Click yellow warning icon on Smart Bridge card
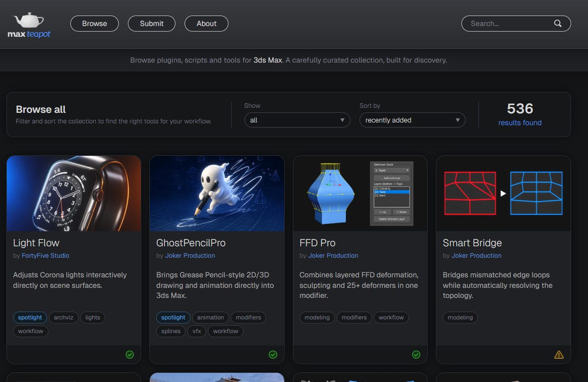The image size is (588, 382). point(559,355)
